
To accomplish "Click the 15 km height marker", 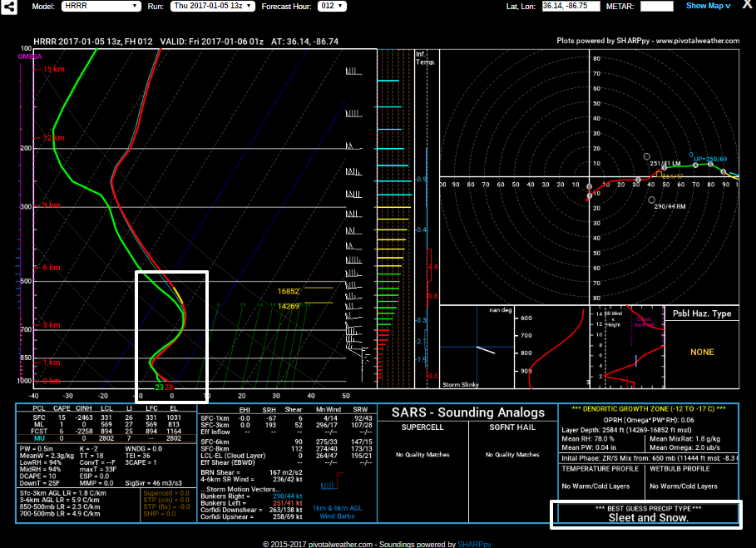I will click(53, 69).
